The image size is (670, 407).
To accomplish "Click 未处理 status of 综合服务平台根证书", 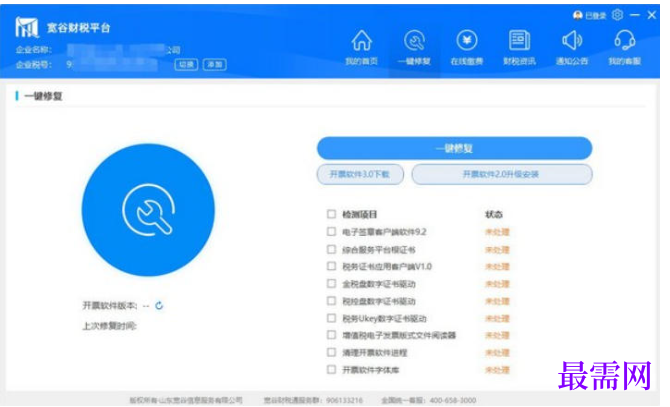I will click(497, 249).
